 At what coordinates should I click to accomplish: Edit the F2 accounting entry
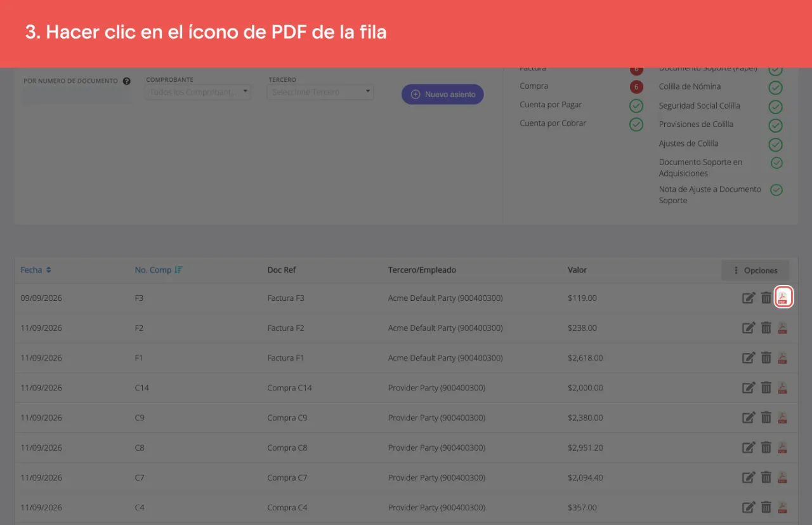point(749,328)
